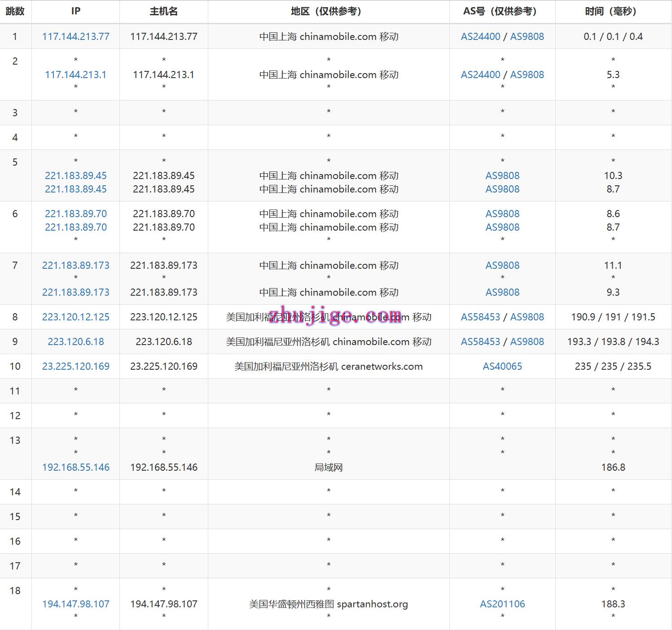Screen dimensions: 672x630
Task: Open the 117.144.213.77 link in IP column
Action: pos(75,37)
